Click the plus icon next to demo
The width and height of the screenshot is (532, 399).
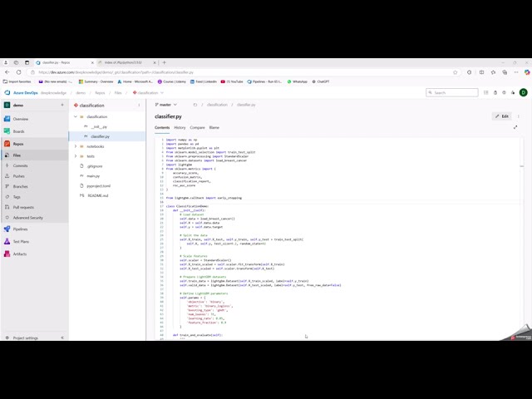62,106
